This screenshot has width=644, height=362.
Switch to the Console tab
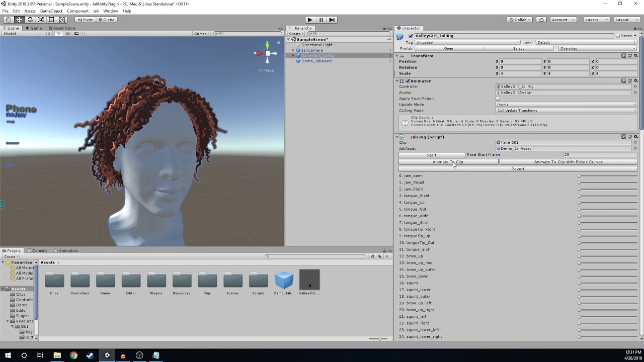coord(38,251)
